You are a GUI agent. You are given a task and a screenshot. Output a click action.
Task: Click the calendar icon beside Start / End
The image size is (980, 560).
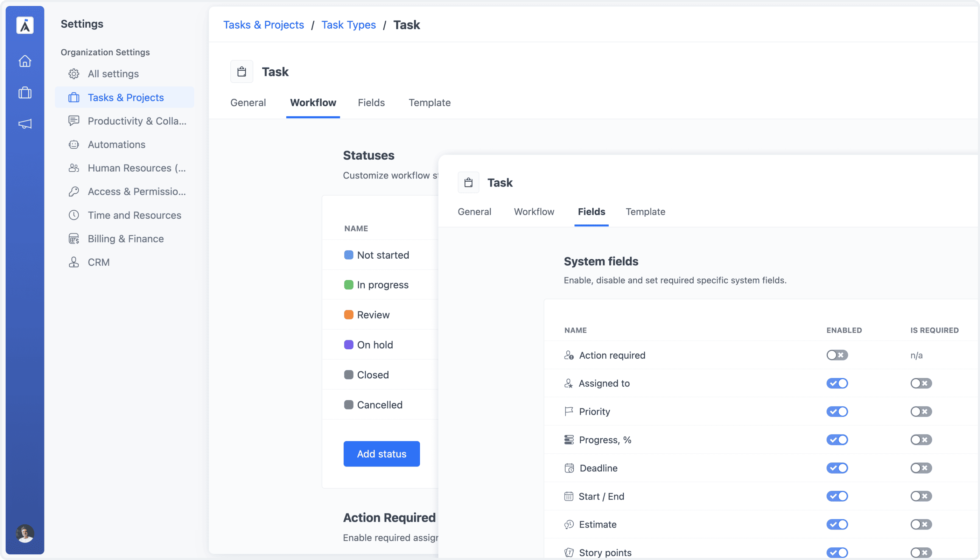coord(569,496)
